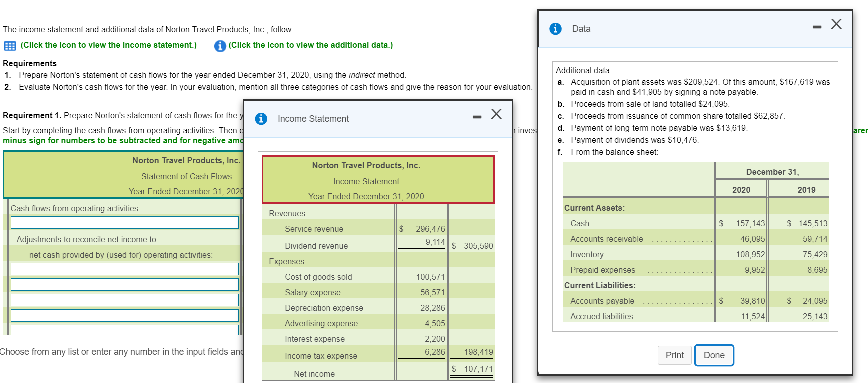The width and height of the screenshot is (868, 383).
Task: Click the Requirements heading
Action: point(30,64)
